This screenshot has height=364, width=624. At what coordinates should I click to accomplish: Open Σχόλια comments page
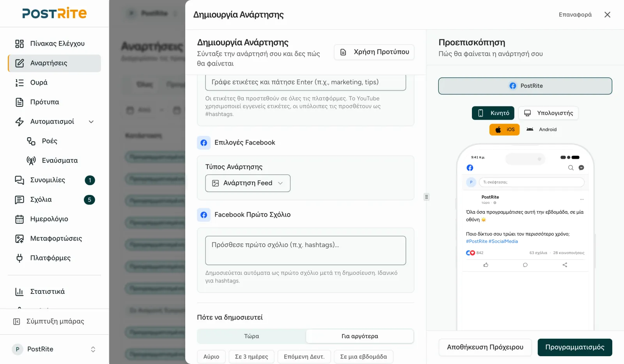(54, 200)
